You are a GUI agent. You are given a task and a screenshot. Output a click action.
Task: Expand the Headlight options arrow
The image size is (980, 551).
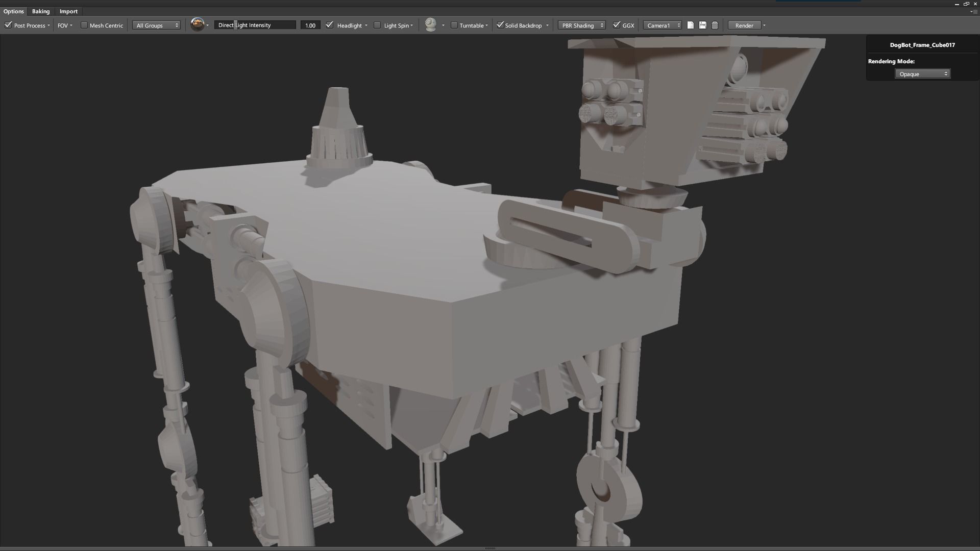[366, 26]
